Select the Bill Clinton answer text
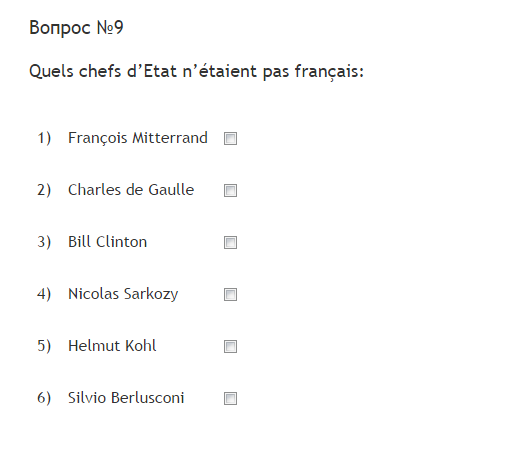Viewport: 527px width, 451px height. point(108,242)
